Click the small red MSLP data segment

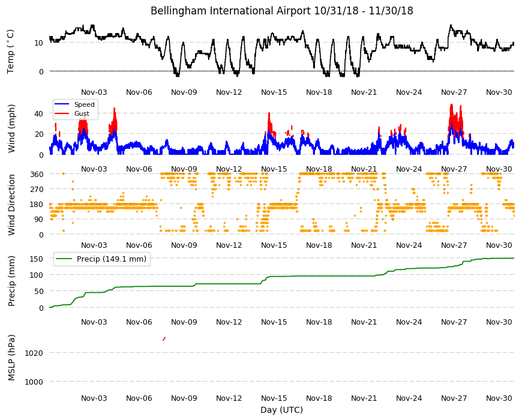click(x=164, y=338)
